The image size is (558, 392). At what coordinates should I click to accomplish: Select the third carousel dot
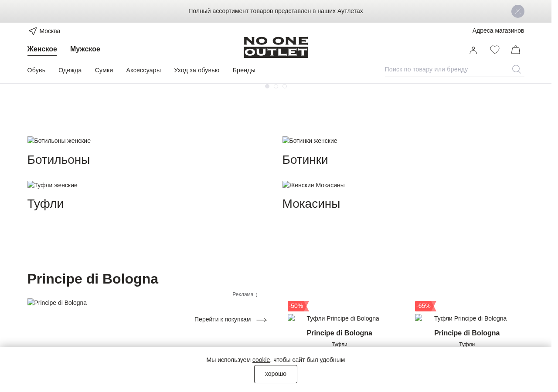(x=285, y=86)
